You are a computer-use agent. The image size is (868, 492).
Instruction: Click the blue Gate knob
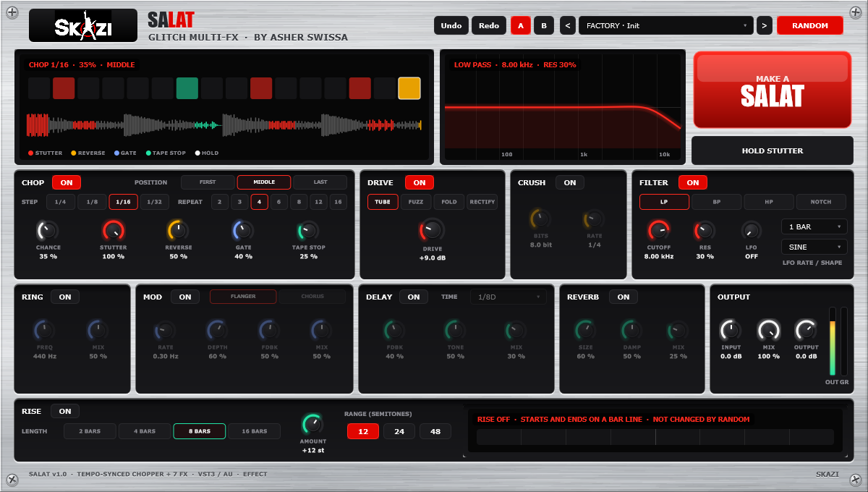click(x=243, y=231)
